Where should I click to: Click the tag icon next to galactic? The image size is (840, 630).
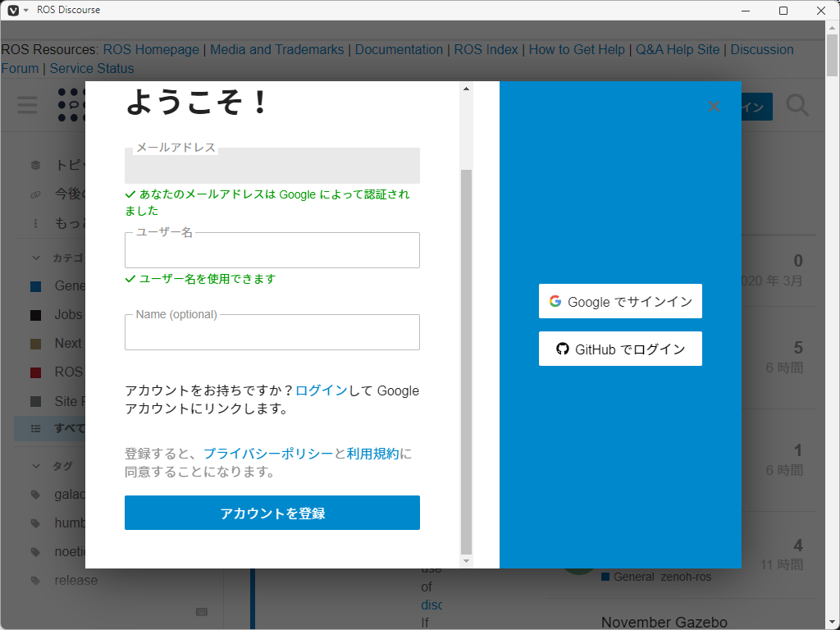click(x=35, y=495)
